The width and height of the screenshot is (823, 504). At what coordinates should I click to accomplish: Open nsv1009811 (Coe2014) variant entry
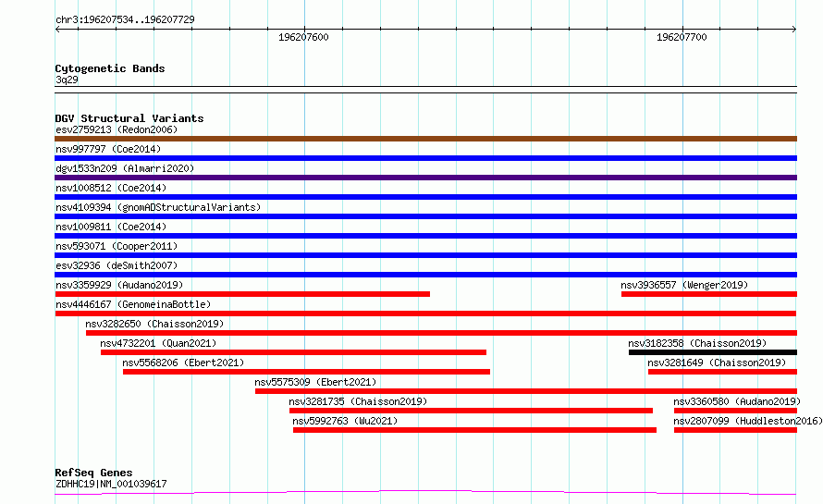[111, 227]
